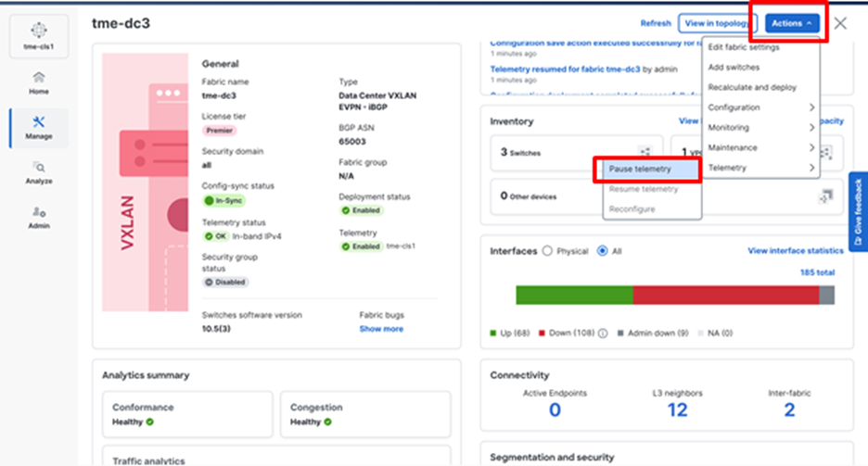The width and height of the screenshot is (868, 466).
Task: Open the Analyze section
Action: [39, 172]
